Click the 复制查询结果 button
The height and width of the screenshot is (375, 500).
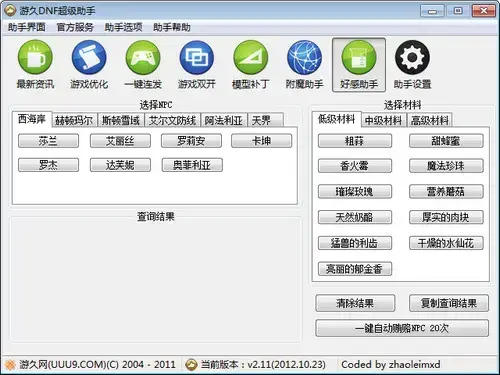(449, 303)
